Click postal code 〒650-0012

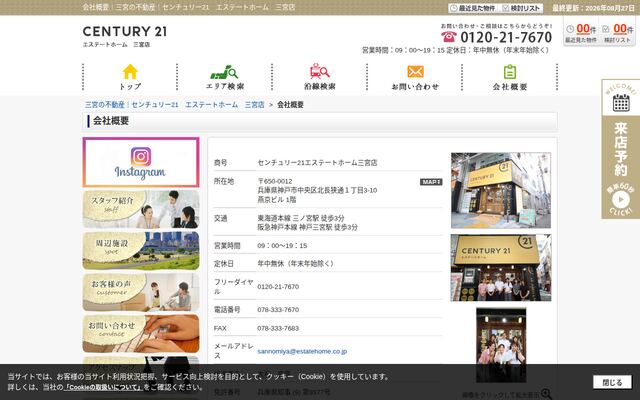pos(275,181)
